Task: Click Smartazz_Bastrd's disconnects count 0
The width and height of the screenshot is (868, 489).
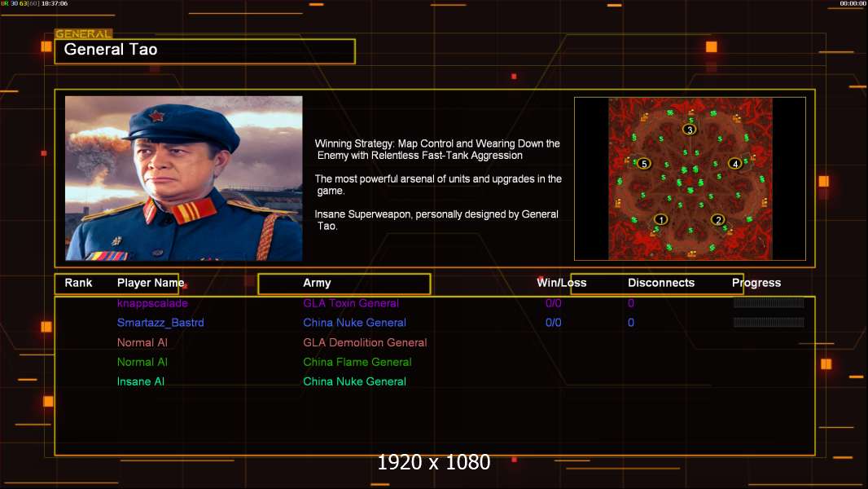Action: 631,322
